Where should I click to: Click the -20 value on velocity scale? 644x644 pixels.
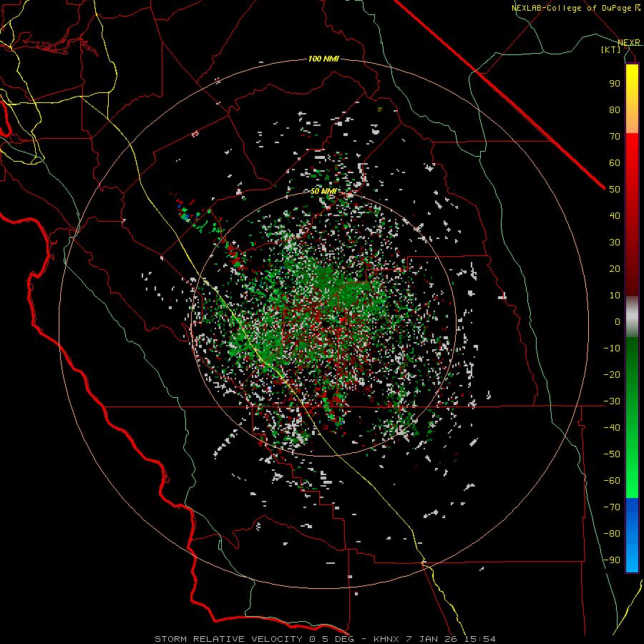[x=612, y=374]
